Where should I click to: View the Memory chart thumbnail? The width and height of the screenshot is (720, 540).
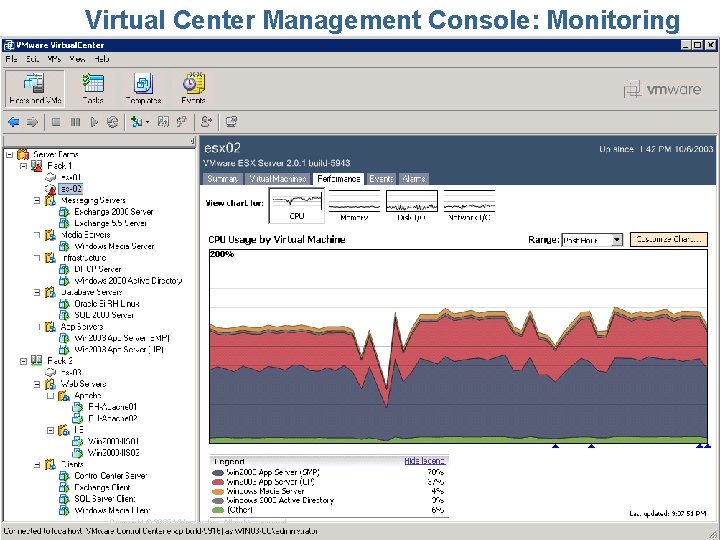tap(354, 205)
